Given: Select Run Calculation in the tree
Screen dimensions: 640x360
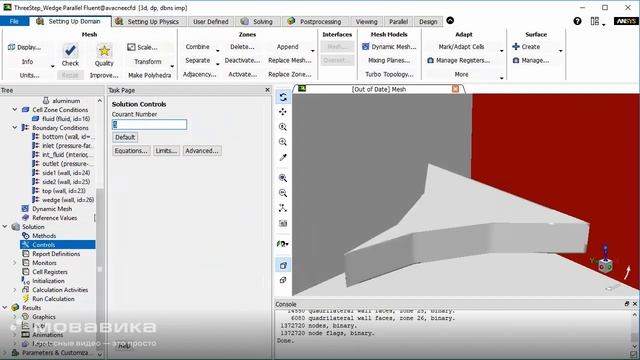Looking at the screenshot, I should [x=53, y=298].
